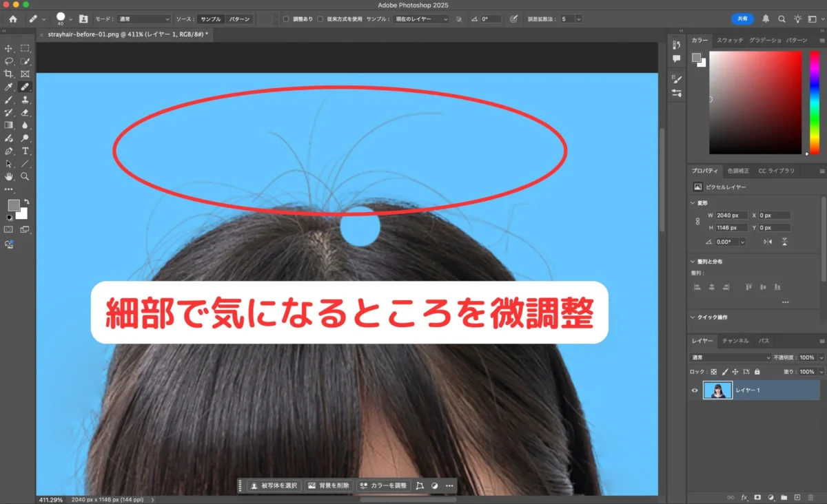This screenshot has width=827, height=504.
Task: Collapse the クイック操作 section
Action: pos(693,317)
